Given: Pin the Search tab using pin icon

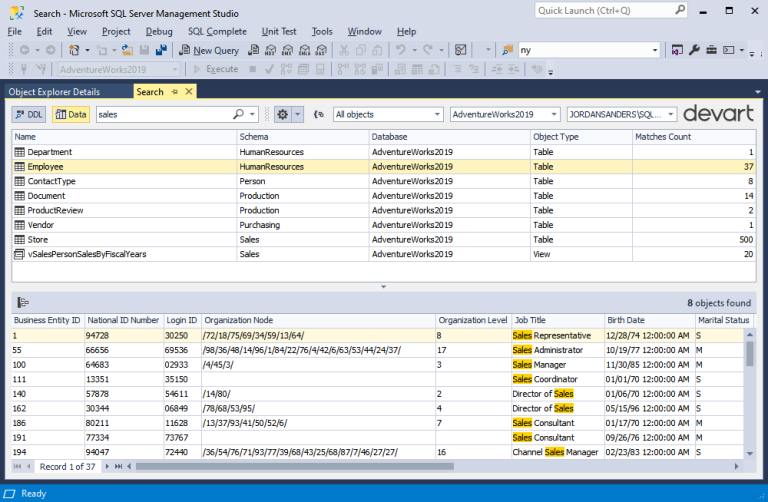Looking at the screenshot, I should pyautogui.click(x=174, y=92).
